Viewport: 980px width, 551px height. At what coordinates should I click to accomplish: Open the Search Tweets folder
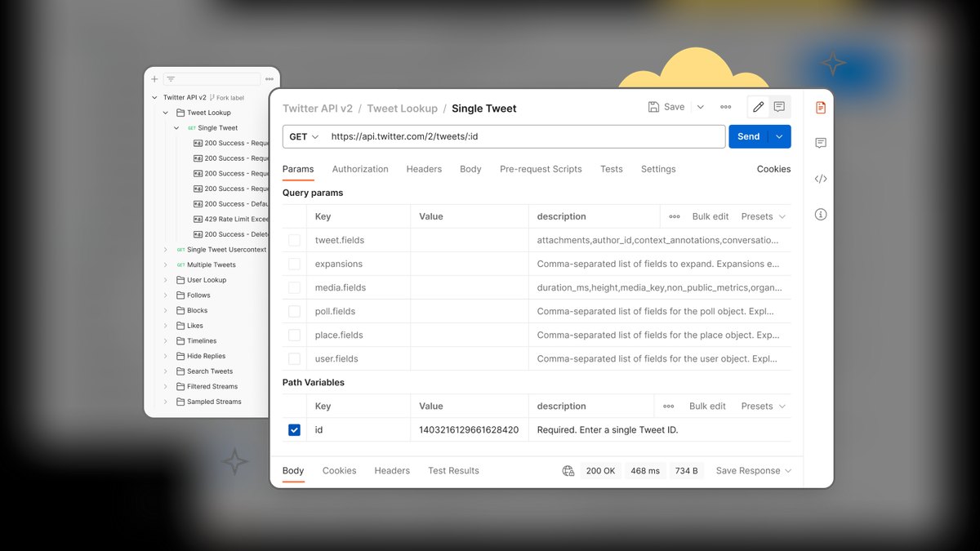210,371
